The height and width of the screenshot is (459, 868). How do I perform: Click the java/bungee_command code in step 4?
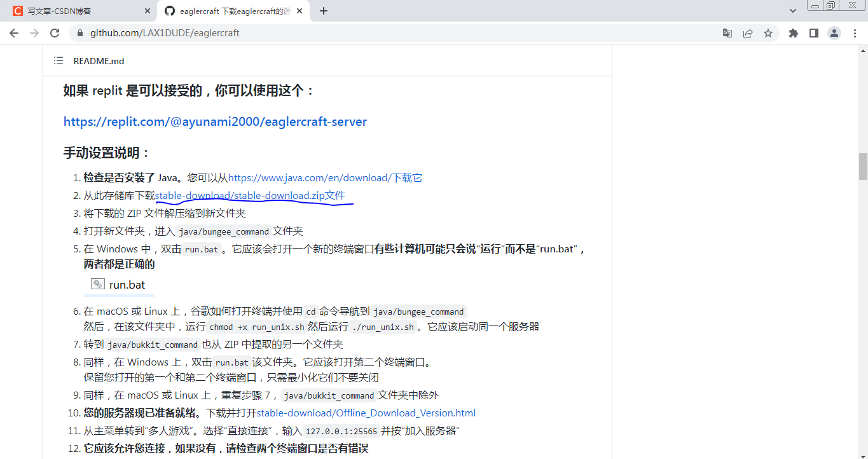(224, 231)
